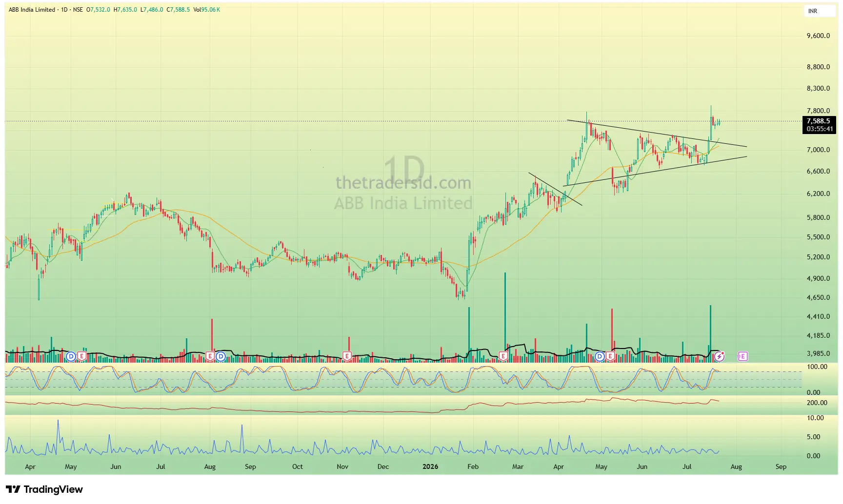Click the 8,800.0 price axis label
843x504 pixels.
coord(818,67)
